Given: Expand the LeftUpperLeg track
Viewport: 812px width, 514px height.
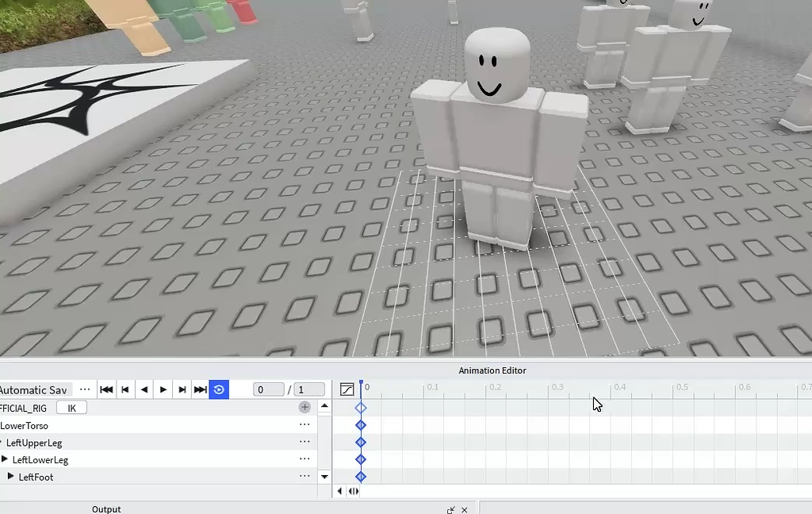Looking at the screenshot, I should [x=4, y=443].
